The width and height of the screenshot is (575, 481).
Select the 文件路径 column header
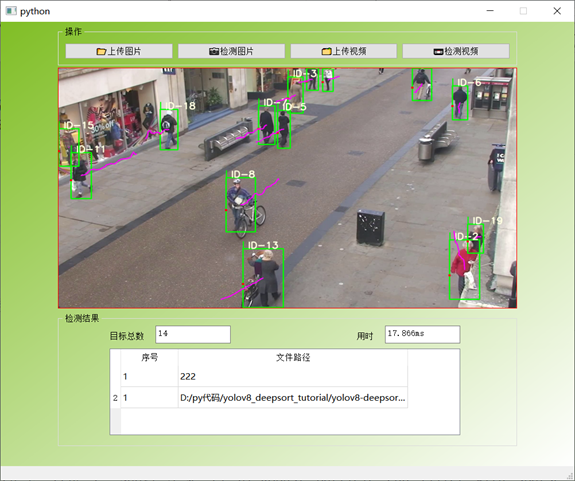[293, 357]
